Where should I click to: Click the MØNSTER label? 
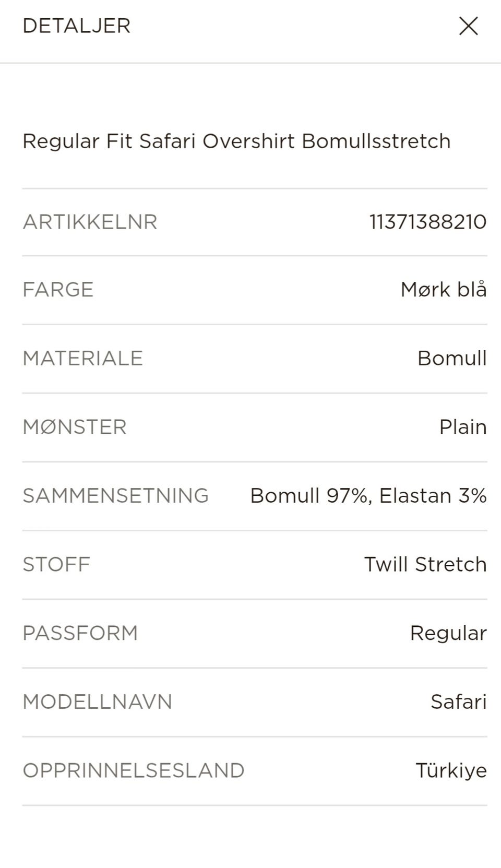pyautogui.click(x=75, y=427)
